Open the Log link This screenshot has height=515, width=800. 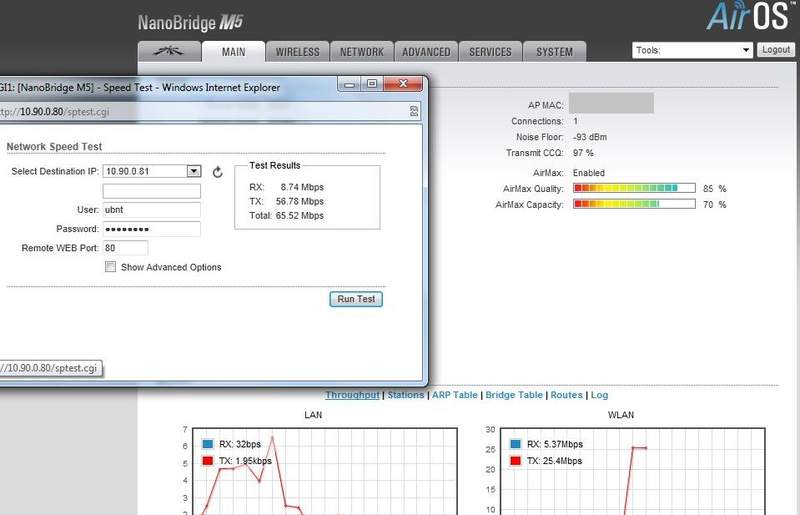pos(599,395)
